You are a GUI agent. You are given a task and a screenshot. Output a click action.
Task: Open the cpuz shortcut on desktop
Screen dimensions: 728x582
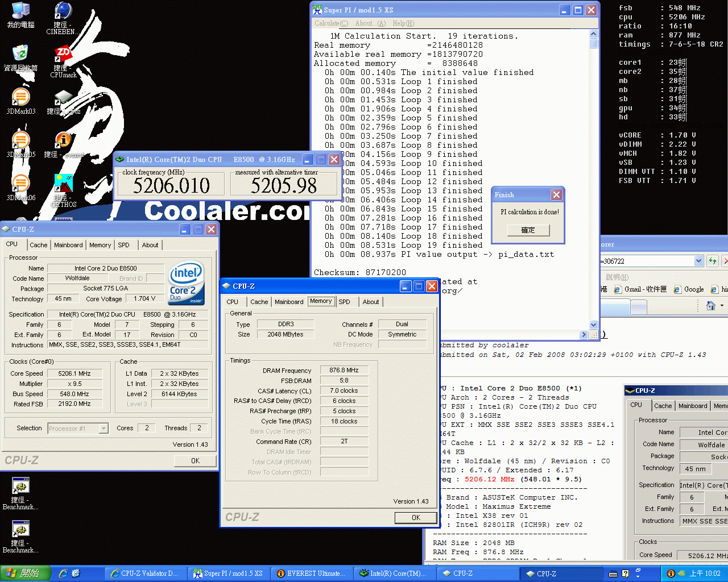[x=63, y=102]
